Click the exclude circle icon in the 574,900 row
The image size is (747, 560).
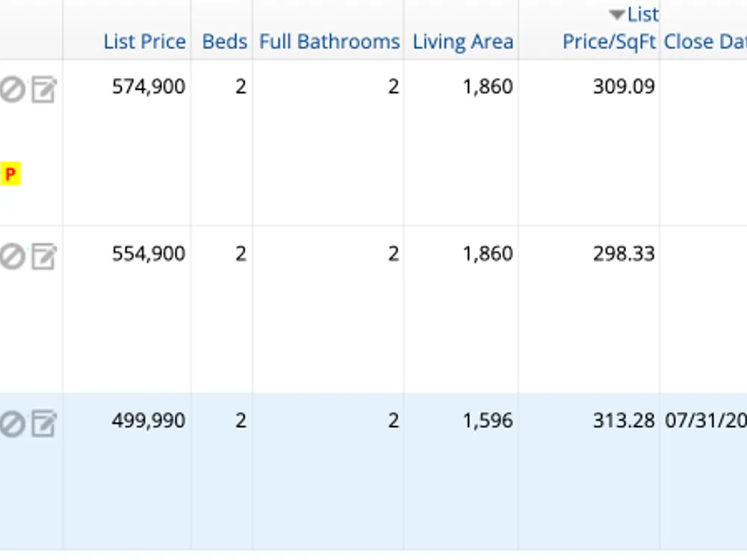(13, 90)
